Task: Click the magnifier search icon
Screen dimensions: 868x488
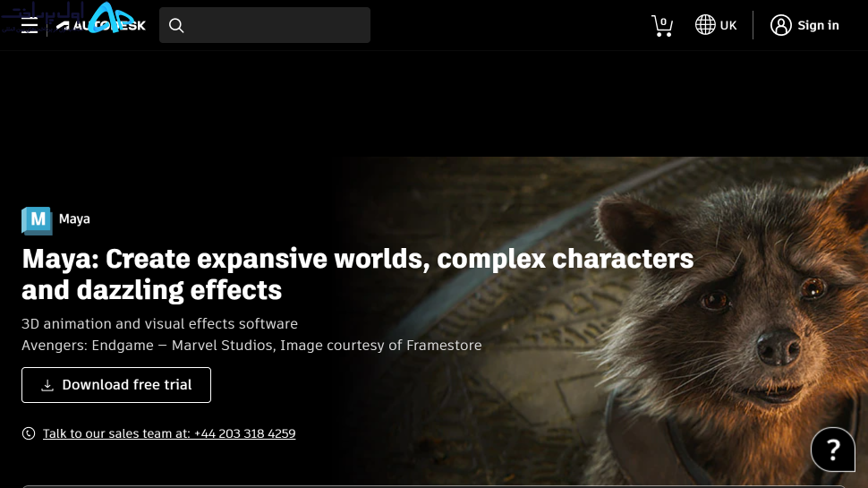Action: pyautogui.click(x=176, y=25)
